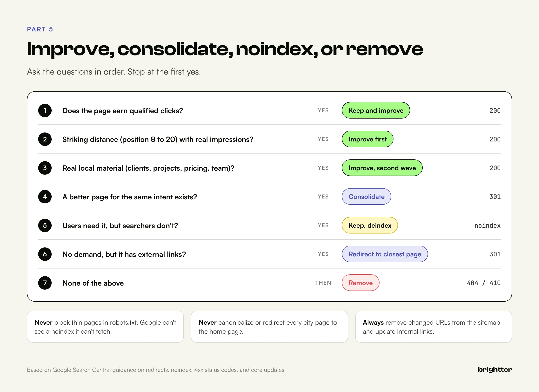
Task: Click 'Does the page earn qualified clicks?'
Action: point(123,111)
